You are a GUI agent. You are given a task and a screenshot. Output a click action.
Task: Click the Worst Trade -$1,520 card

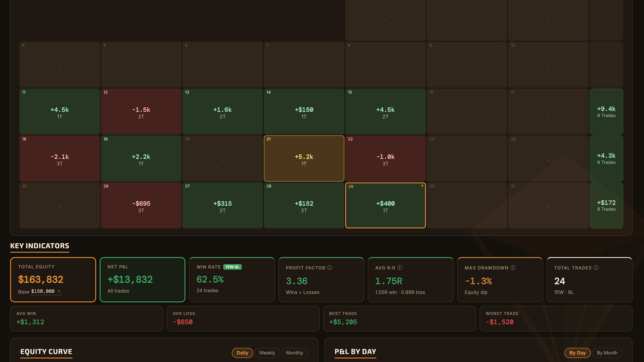(x=556, y=319)
